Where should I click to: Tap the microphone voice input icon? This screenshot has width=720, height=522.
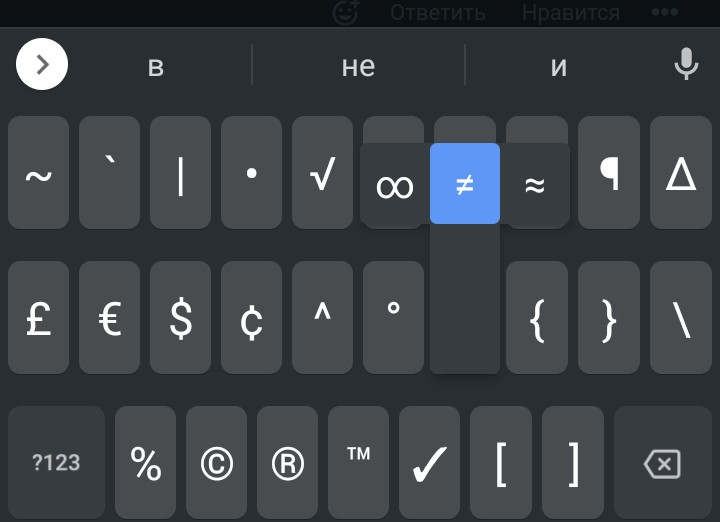coord(686,64)
